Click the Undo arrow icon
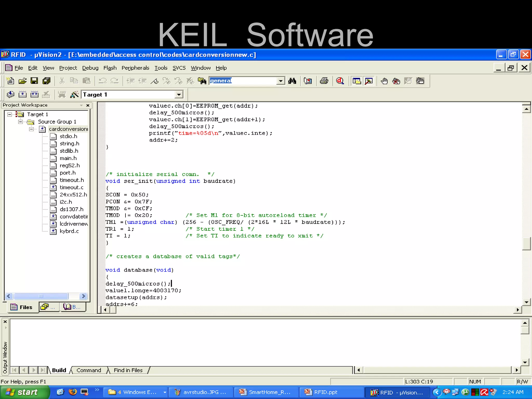This screenshot has width=532, height=399. [x=102, y=81]
